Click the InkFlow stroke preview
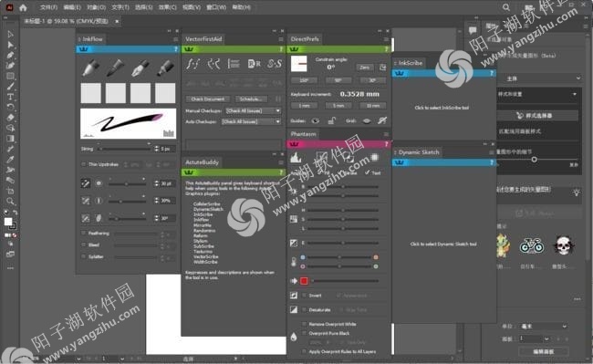 [x=129, y=123]
